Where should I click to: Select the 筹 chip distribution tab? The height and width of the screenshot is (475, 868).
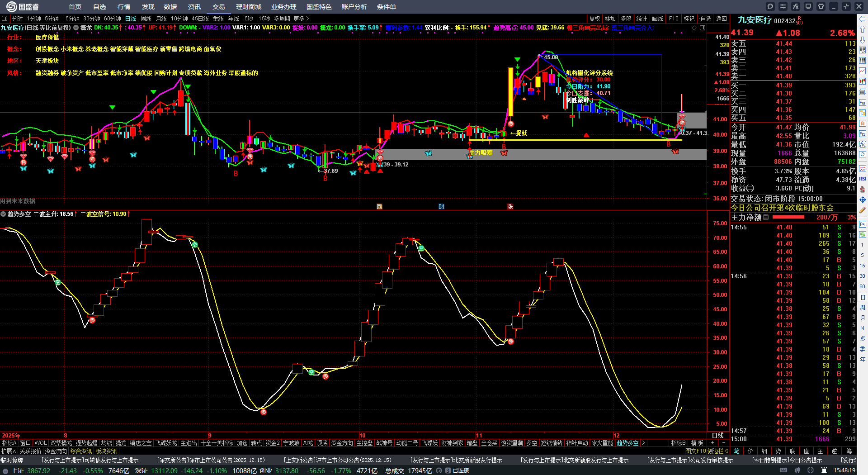click(x=849, y=451)
